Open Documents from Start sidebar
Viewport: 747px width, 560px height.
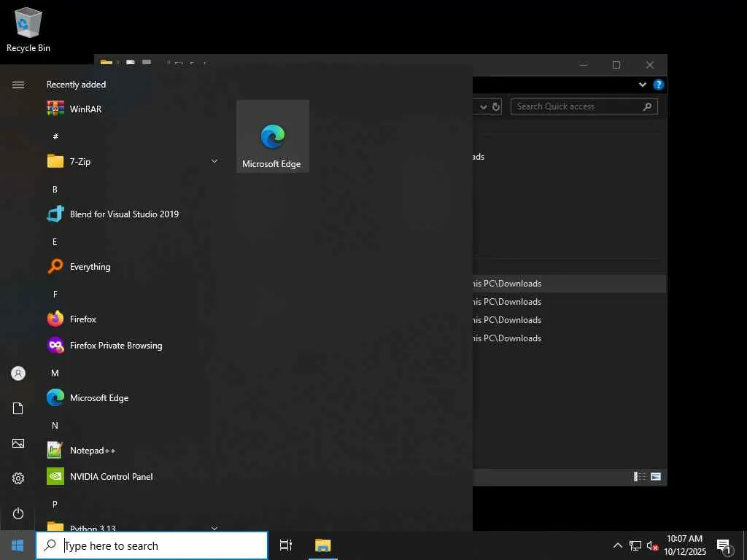(x=18, y=408)
